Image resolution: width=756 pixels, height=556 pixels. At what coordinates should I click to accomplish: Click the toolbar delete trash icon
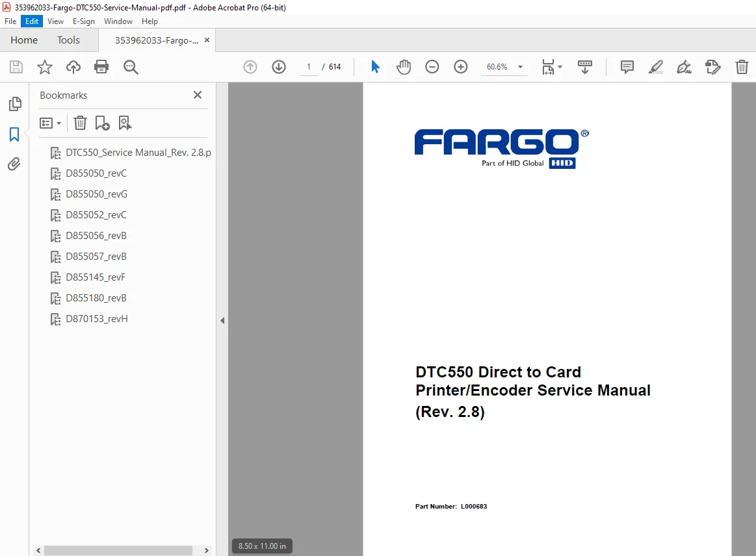click(742, 67)
